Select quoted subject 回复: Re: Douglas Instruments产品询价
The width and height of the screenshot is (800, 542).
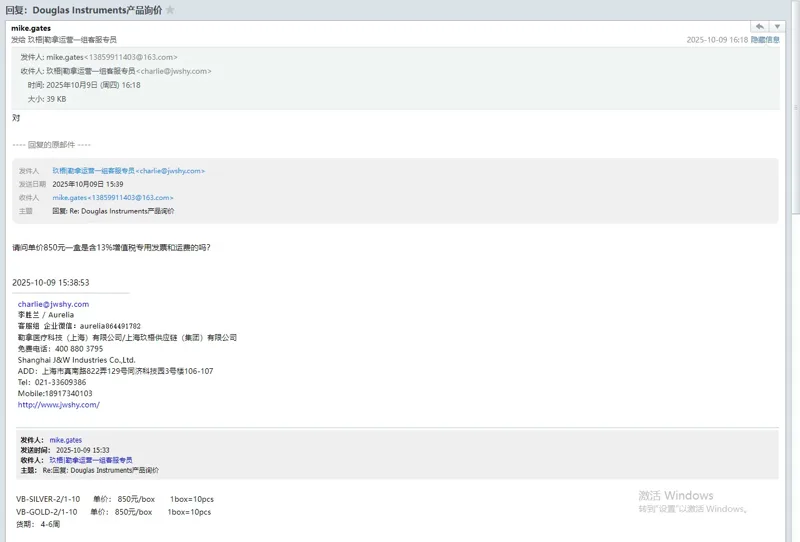113,211
